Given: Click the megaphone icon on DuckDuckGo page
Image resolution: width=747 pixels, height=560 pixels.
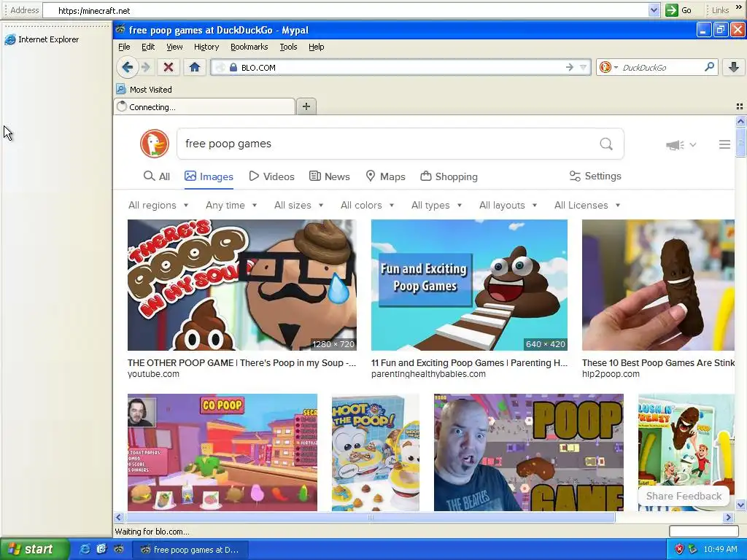Looking at the screenshot, I should (675, 145).
